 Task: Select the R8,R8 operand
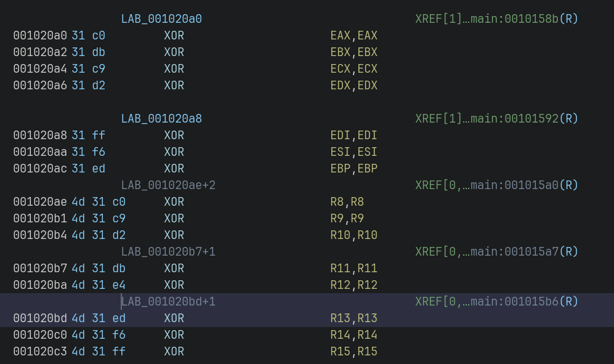tap(347, 202)
